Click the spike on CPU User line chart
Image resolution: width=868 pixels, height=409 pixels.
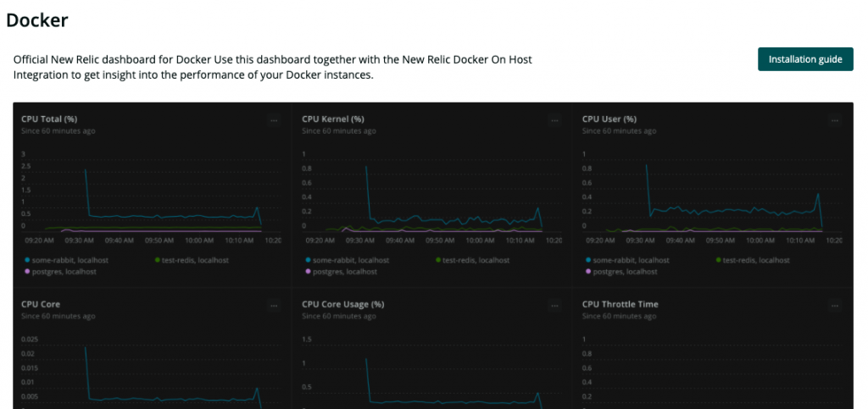(646, 165)
